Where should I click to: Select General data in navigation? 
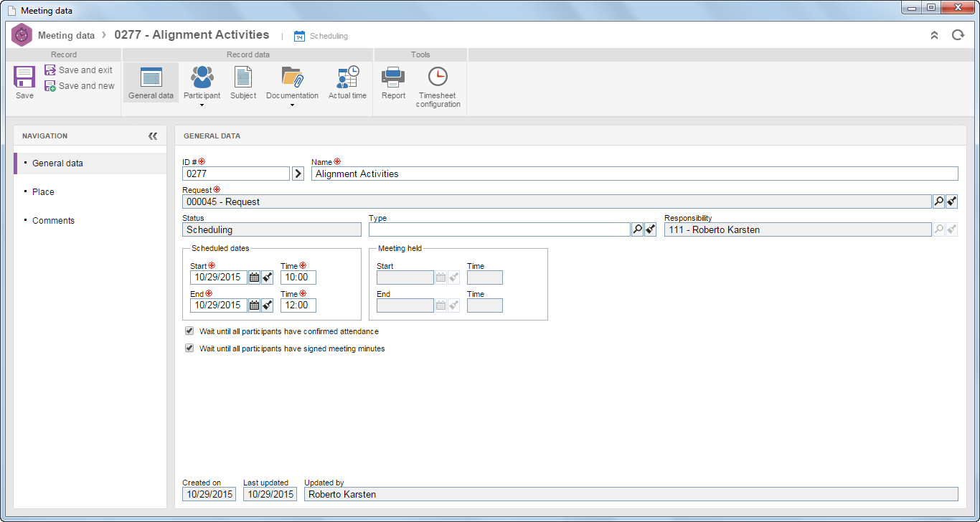90,163
